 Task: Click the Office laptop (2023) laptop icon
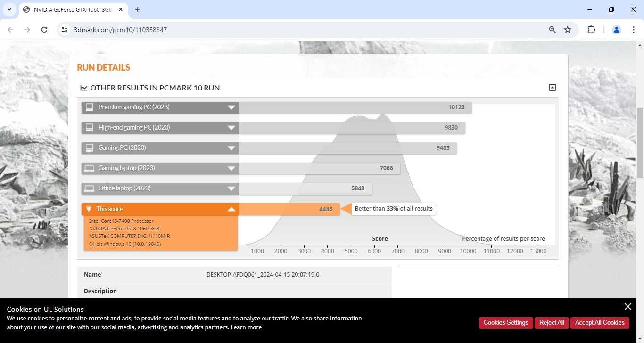[89, 188]
